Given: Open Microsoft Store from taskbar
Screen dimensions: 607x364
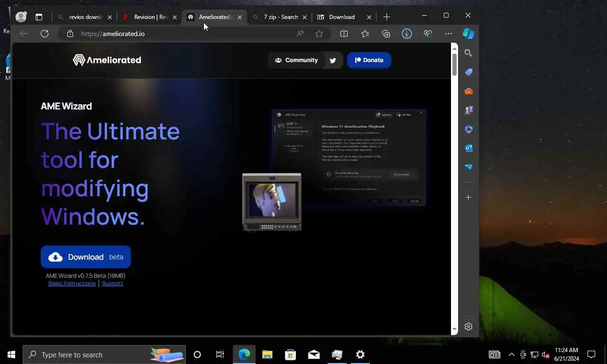Looking at the screenshot, I should coord(290,355).
